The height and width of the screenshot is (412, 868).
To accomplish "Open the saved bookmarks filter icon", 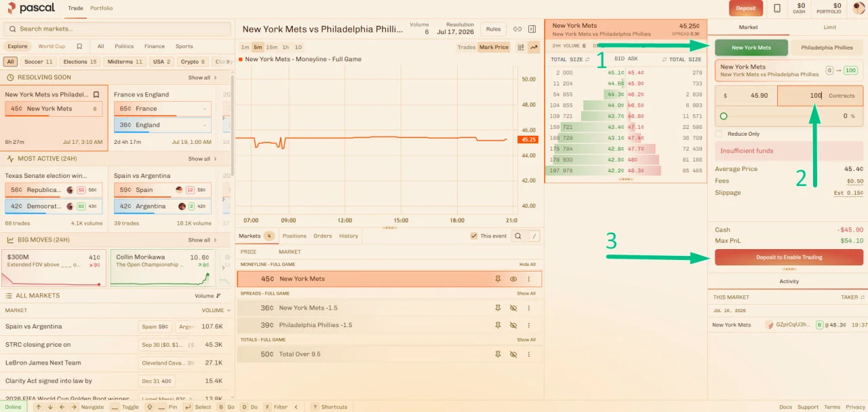I will point(79,47).
